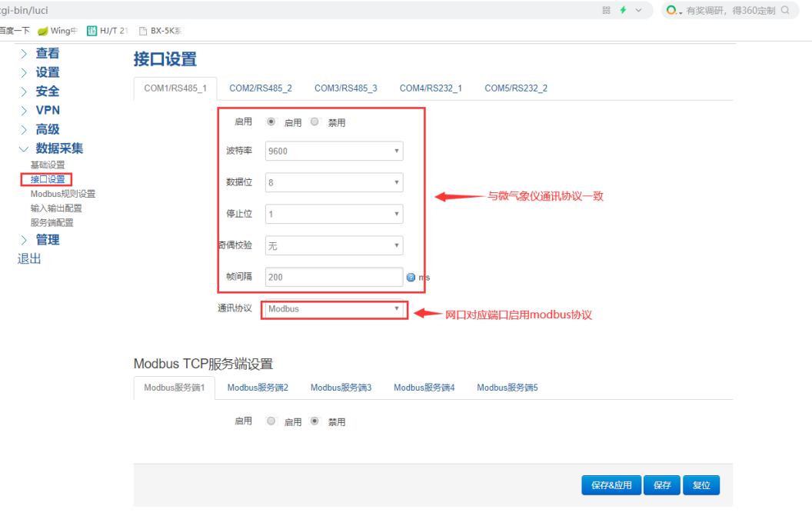Open the 奇偶校验 dropdown
The height and width of the screenshot is (516, 812).
[x=334, y=245]
